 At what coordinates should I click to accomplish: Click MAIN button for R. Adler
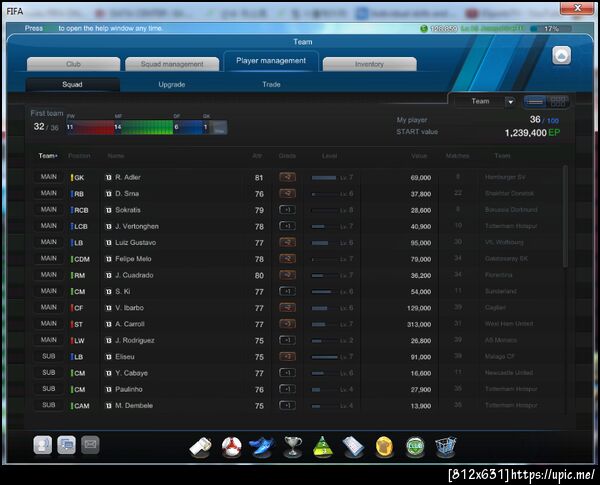click(49, 177)
